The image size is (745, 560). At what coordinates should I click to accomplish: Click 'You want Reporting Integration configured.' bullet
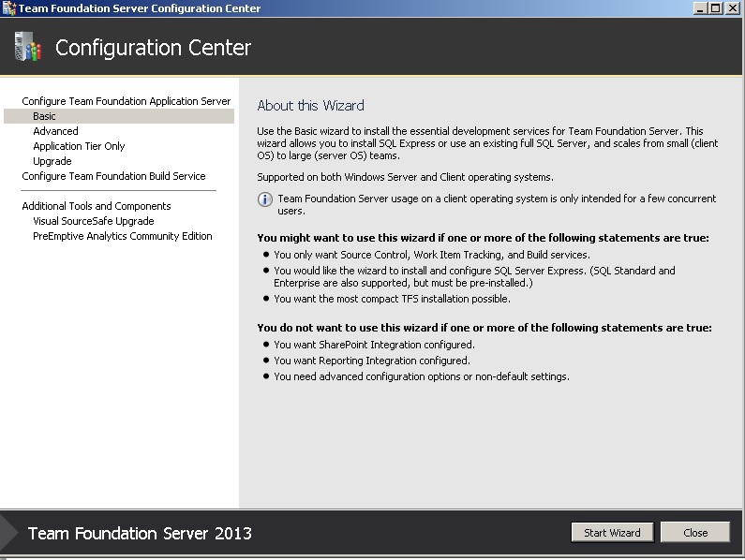(372, 361)
